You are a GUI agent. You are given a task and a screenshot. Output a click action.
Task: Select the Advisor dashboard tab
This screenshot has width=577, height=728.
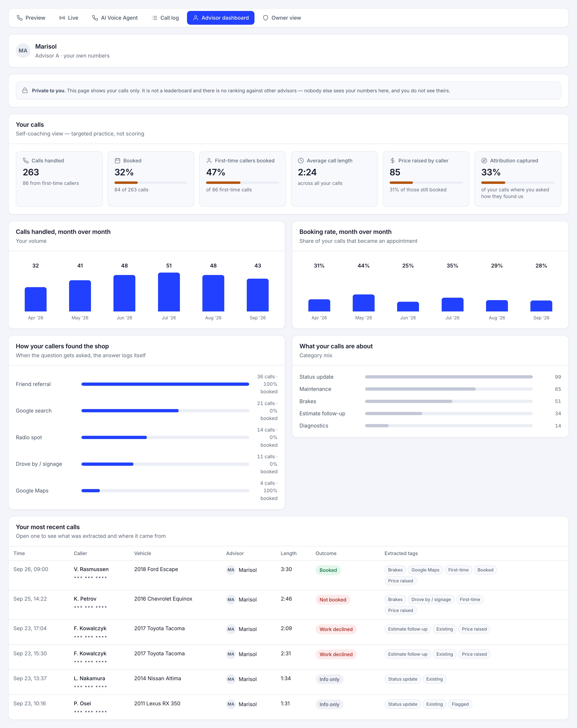pyautogui.click(x=221, y=18)
